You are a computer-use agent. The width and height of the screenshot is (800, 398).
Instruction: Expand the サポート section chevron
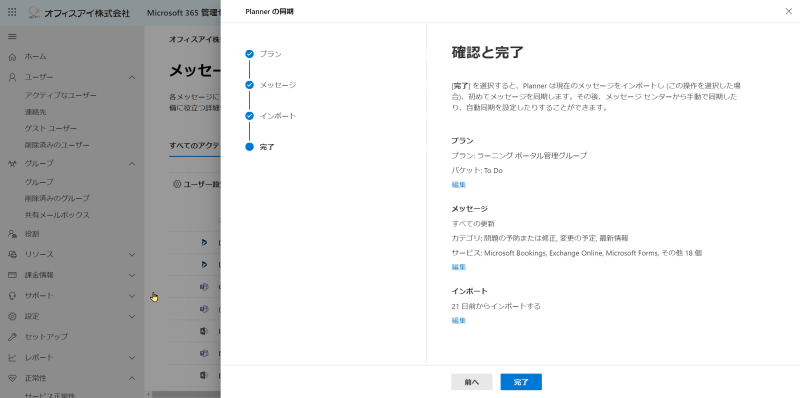[x=132, y=295]
